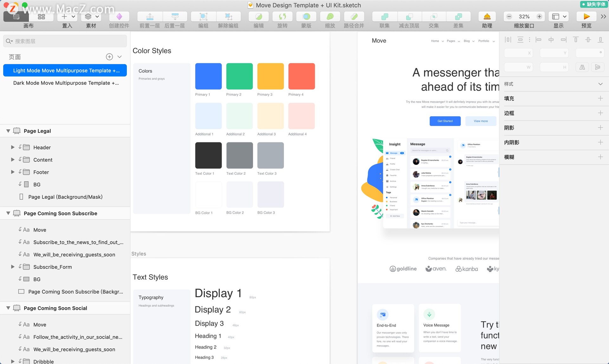Click the Primary 1 blue color swatch

tap(208, 76)
